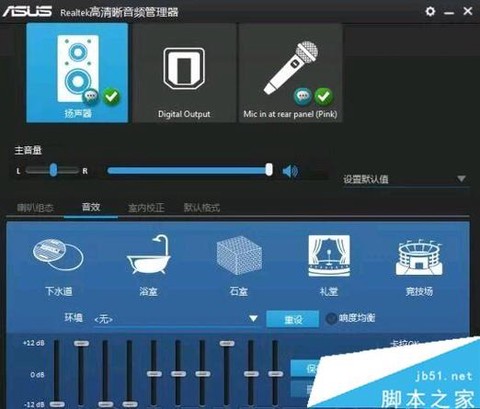Open settings with the gear icon
Viewport: 480px width, 409px height.
[430, 11]
